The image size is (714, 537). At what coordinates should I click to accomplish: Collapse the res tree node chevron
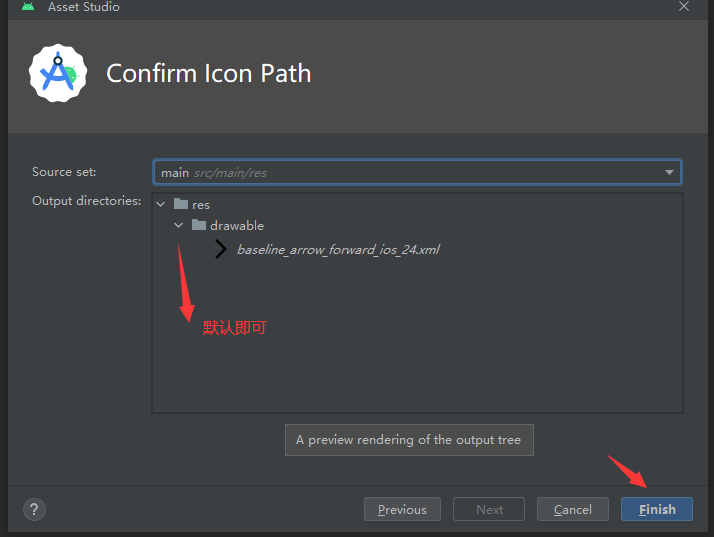(161, 205)
